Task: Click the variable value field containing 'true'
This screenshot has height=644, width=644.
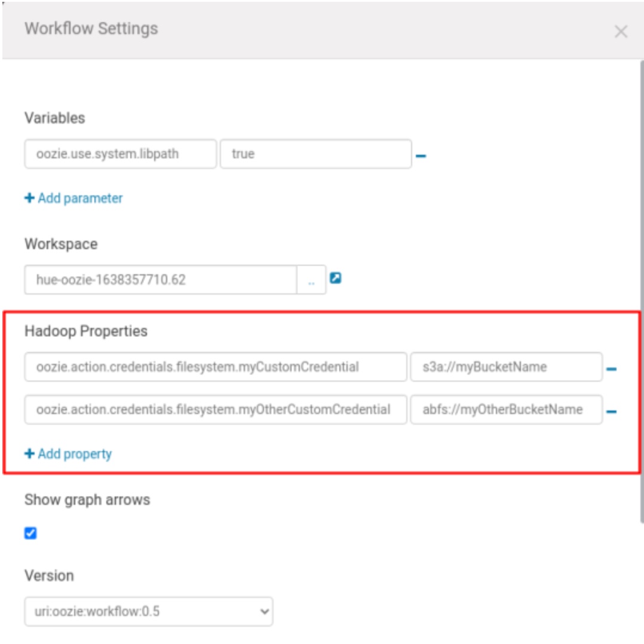Action: [315, 154]
